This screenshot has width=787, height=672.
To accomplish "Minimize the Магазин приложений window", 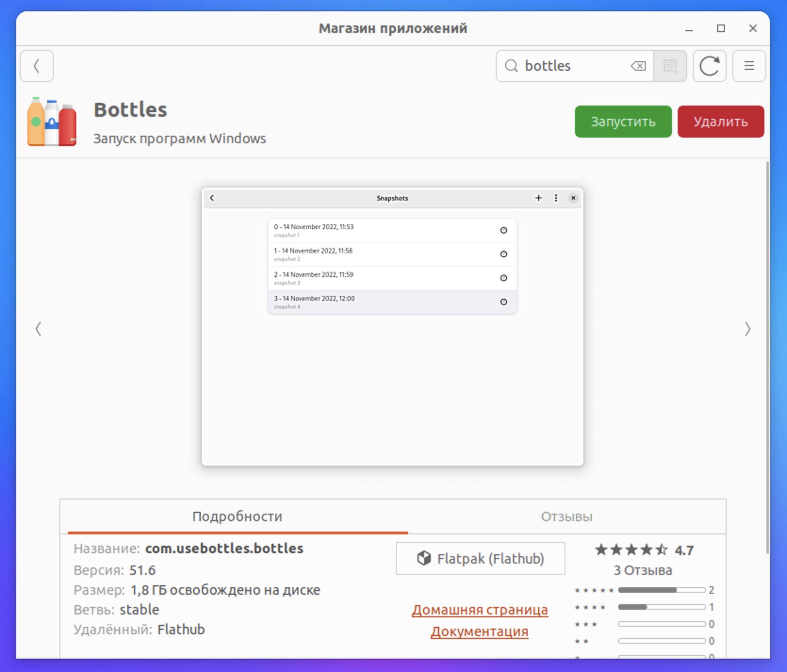I will coord(689,28).
